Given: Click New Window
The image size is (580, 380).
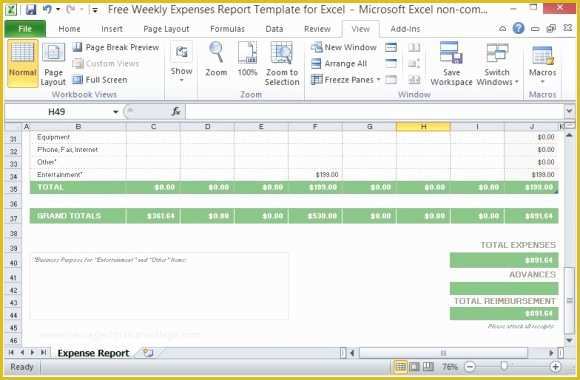Looking at the screenshot, I should click(344, 47).
